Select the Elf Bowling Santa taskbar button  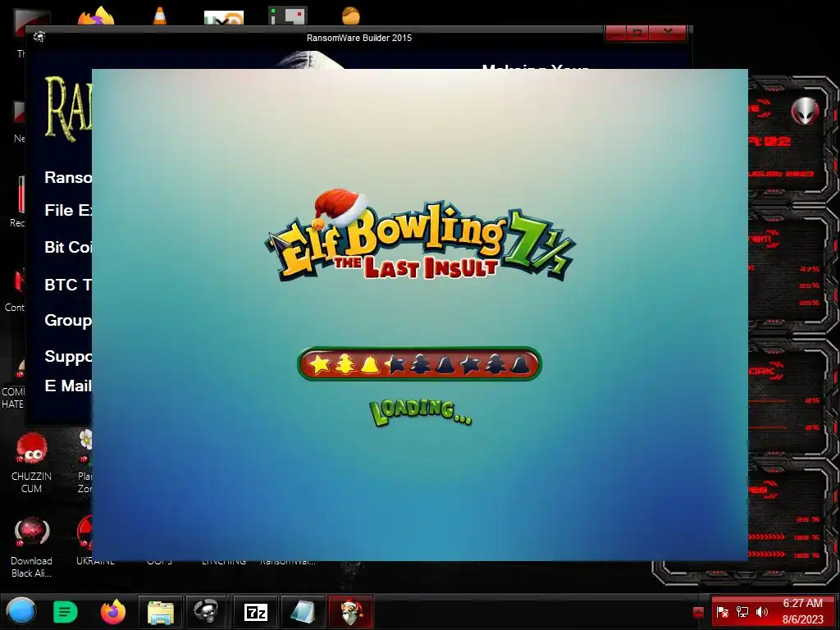coord(351,612)
